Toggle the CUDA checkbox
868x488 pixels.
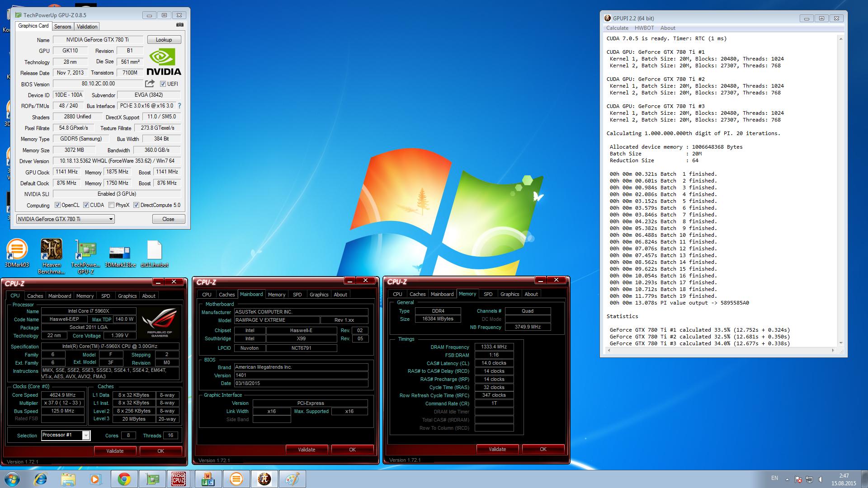(86, 205)
